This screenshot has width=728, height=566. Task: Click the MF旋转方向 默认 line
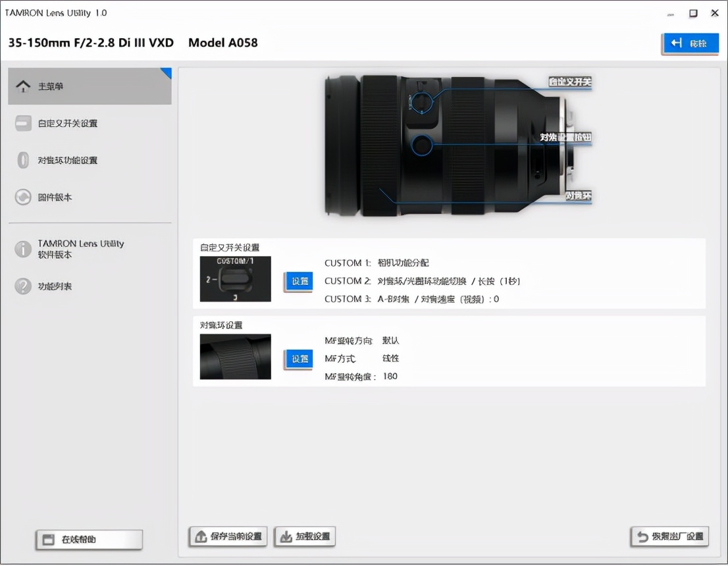point(361,340)
